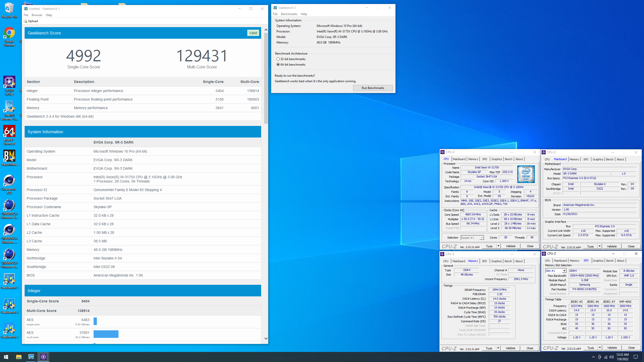This screenshot has width=644, height=362.
Task: Click Tools button in Memory window
Action: (489, 348)
